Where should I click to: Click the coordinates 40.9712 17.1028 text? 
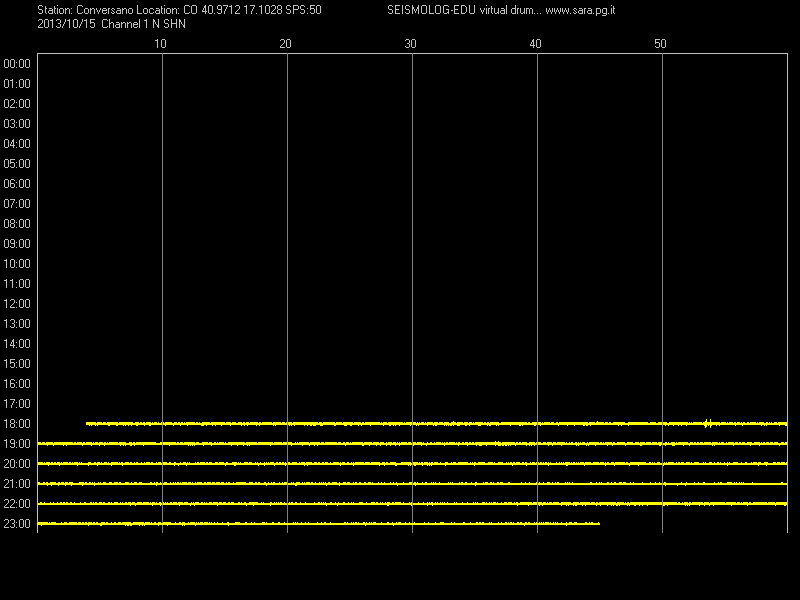241,10
